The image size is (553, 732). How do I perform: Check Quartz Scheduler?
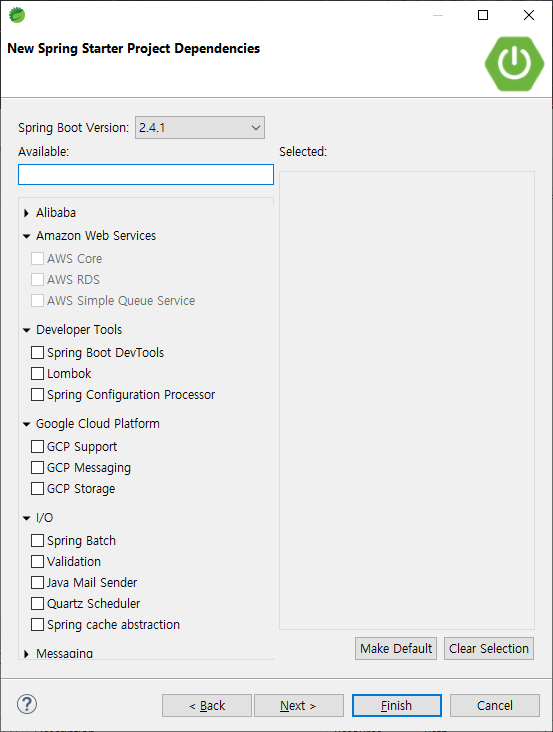pyautogui.click(x=37, y=604)
